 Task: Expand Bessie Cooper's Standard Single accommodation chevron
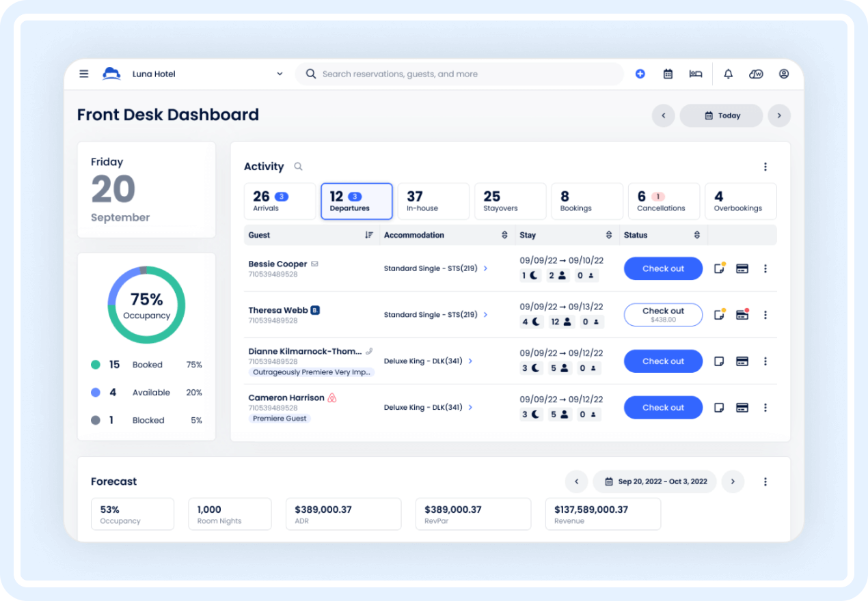pyautogui.click(x=486, y=268)
